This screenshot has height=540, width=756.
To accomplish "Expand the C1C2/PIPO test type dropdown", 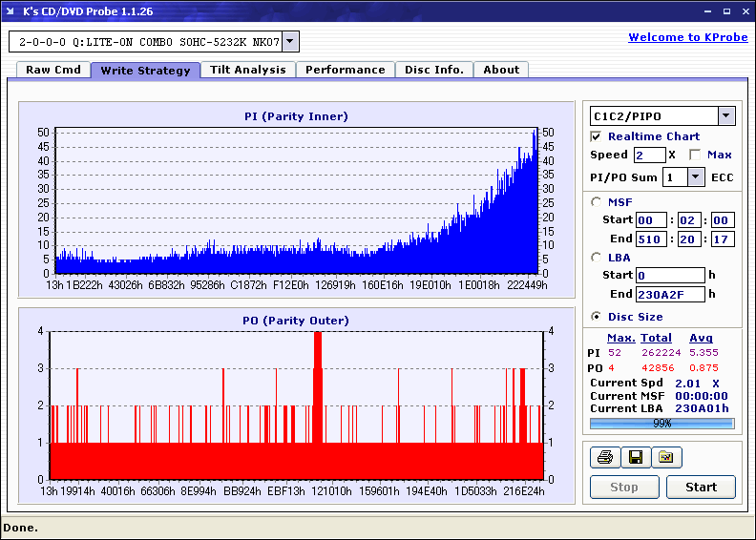I will click(x=725, y=116).
